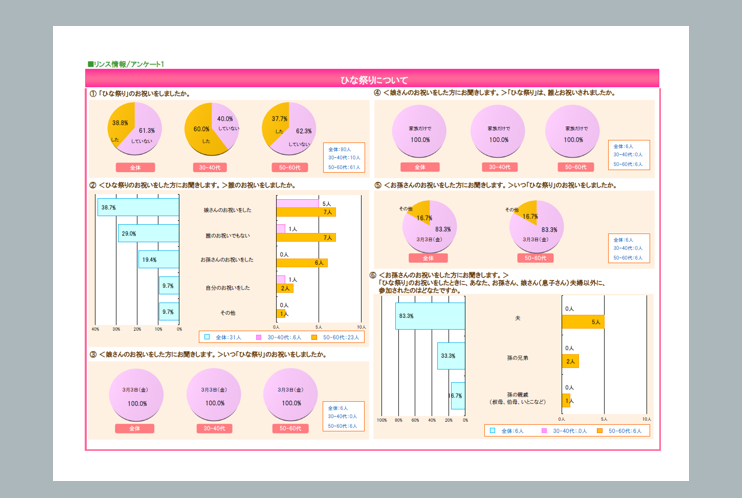
Task: Click the pink 5人 bar
Action: pos(298,203)
